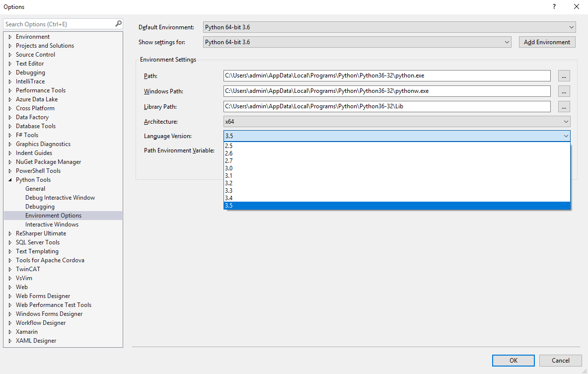Click the Add Environment button

tap(547, 42)
